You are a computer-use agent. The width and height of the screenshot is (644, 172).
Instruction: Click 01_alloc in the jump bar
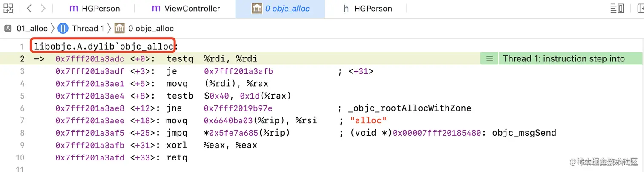pyautogui.click(x=32, y=29)
